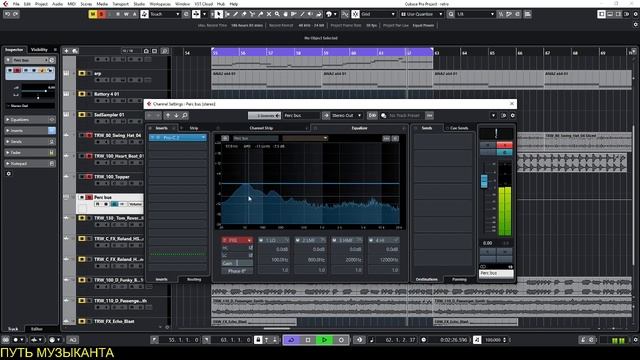Open the Pro-C 2 insert slot dropdown arrow
The image size is (640, 360).
point(203,138)
